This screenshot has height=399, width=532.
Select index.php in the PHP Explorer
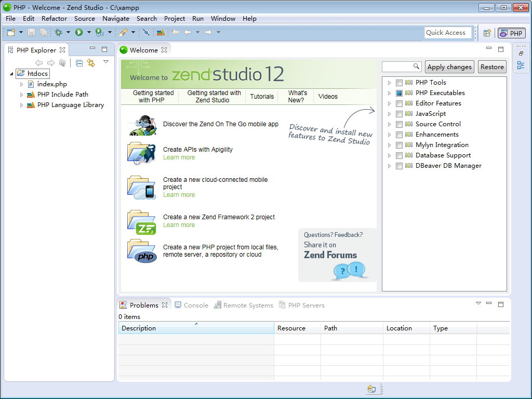point(52,84)
